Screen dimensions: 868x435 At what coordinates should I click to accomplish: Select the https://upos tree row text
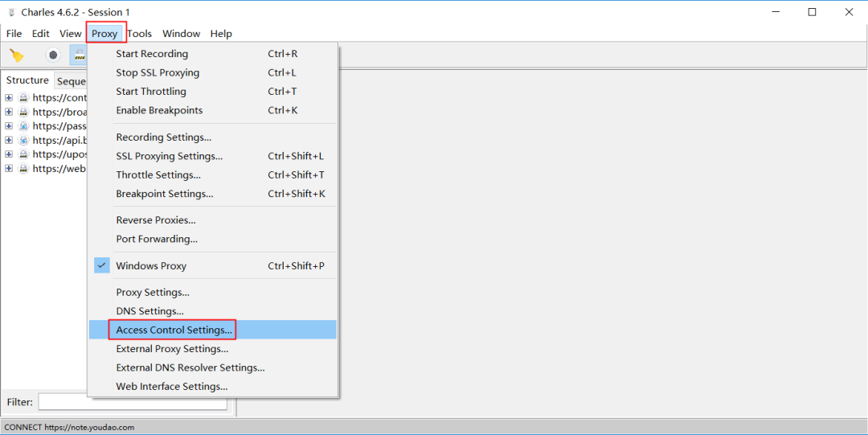pos(59,154)
